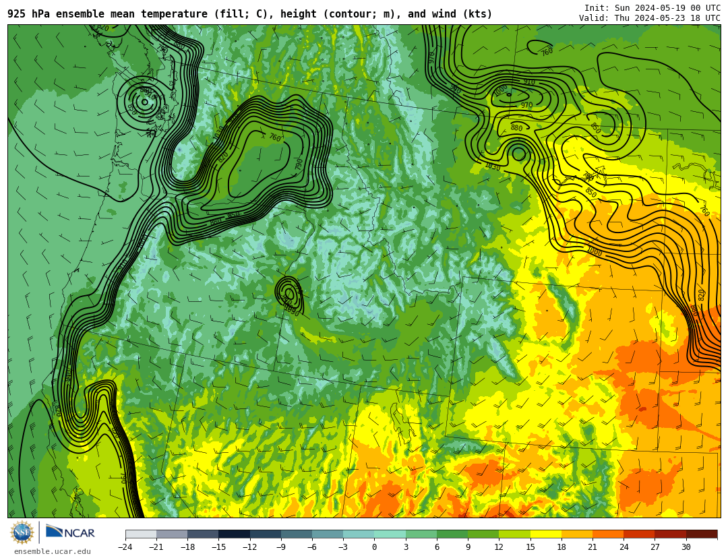Click the colorbar tick label '-18'
728x560 pixels.
click(187, 547)
